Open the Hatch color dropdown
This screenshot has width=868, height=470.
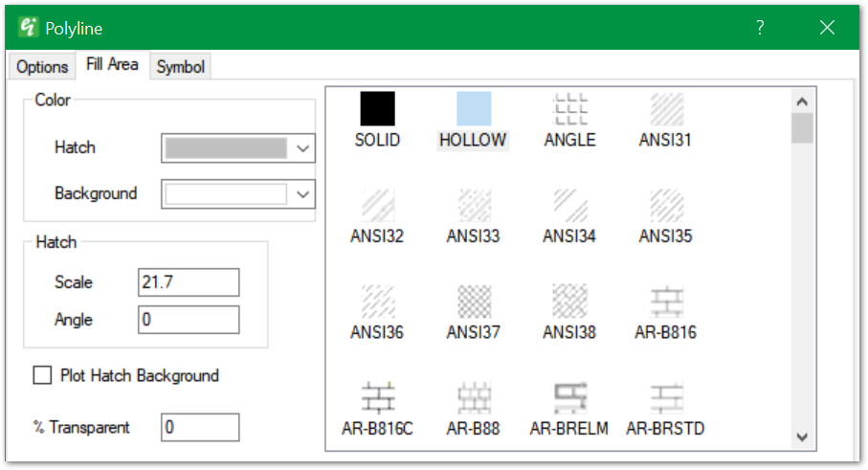click(x=303, y=148)
